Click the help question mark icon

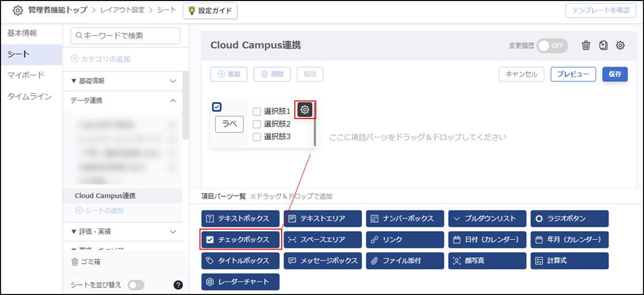point(178,285)
